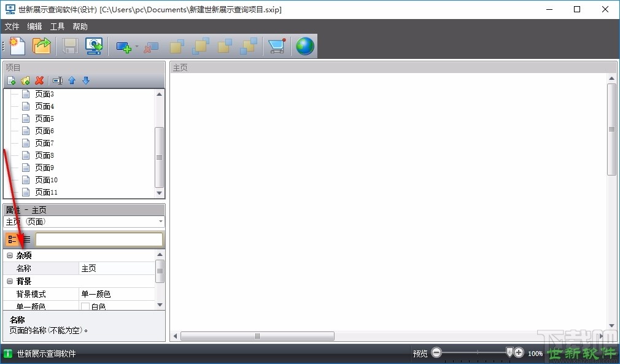This screenshot has height=364, width=620.
Task: Add a new folder in the 项目 panel
Action: click(25, 80)
